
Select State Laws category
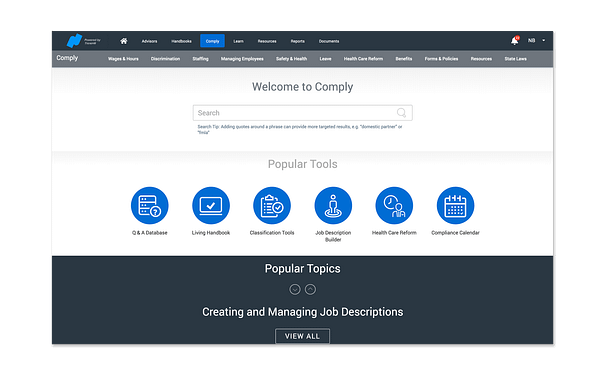click(x=515, y=59)
